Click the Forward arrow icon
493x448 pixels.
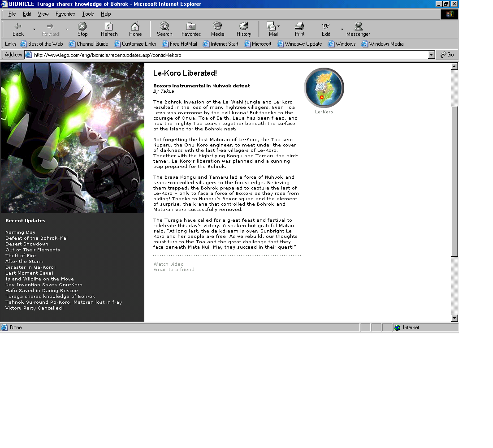(x=50, y=30)
